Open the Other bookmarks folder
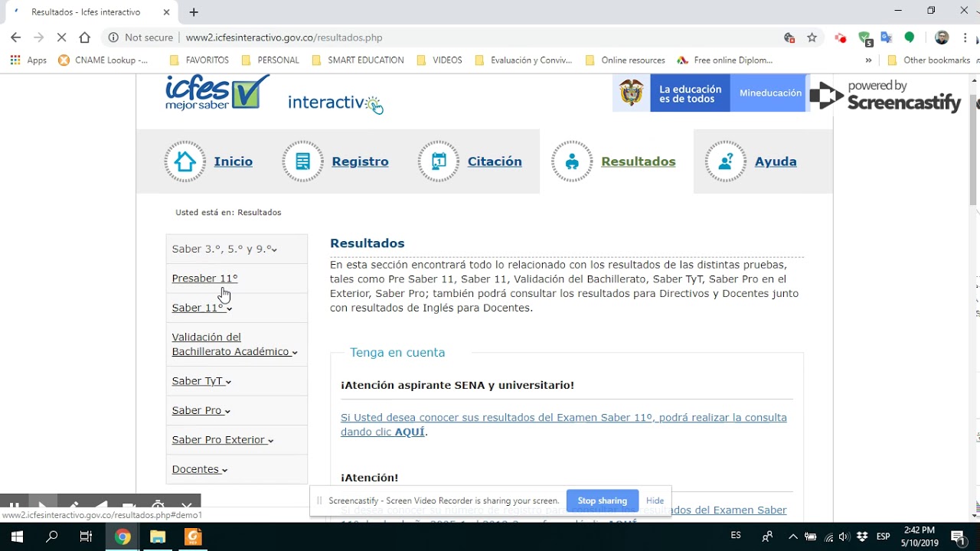The width and height of the screenshot is (980, 551). tap(929, 60)
